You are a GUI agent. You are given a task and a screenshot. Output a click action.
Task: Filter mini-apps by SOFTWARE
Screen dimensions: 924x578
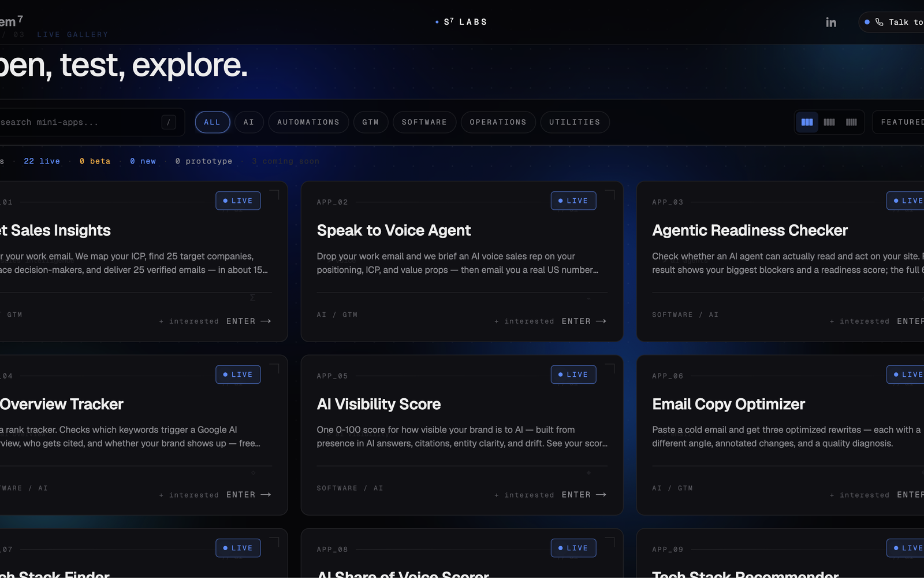click(x=424, y=122)
